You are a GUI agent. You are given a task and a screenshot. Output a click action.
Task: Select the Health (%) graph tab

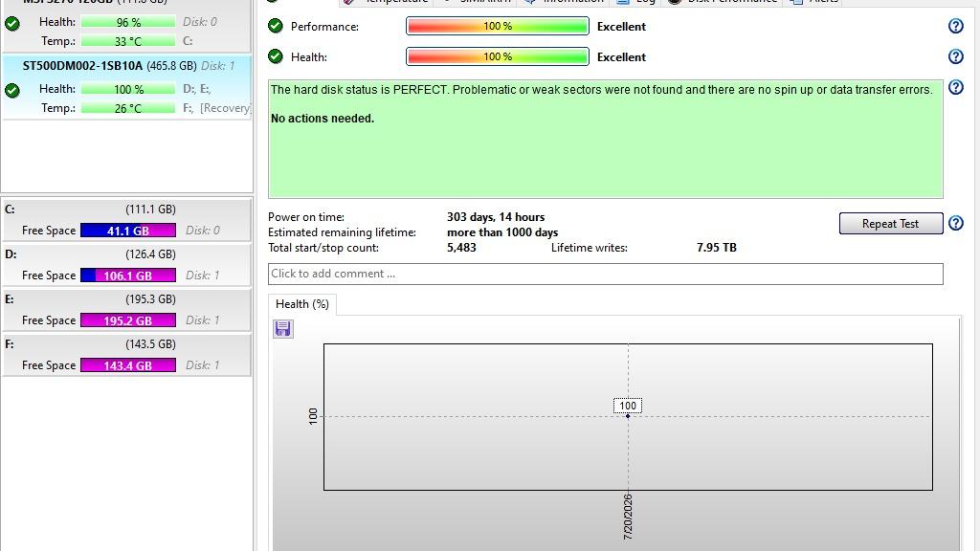302,304
